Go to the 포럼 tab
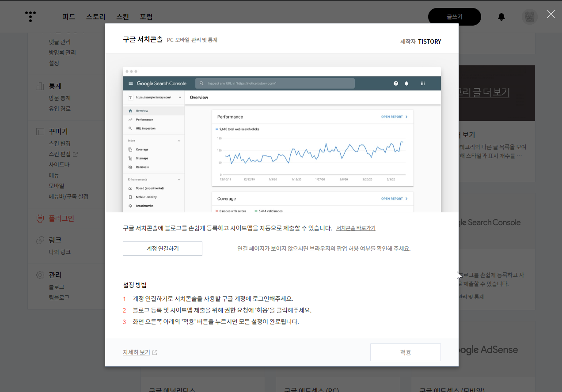Screen dimensions: 562x392 click(146, 17)
